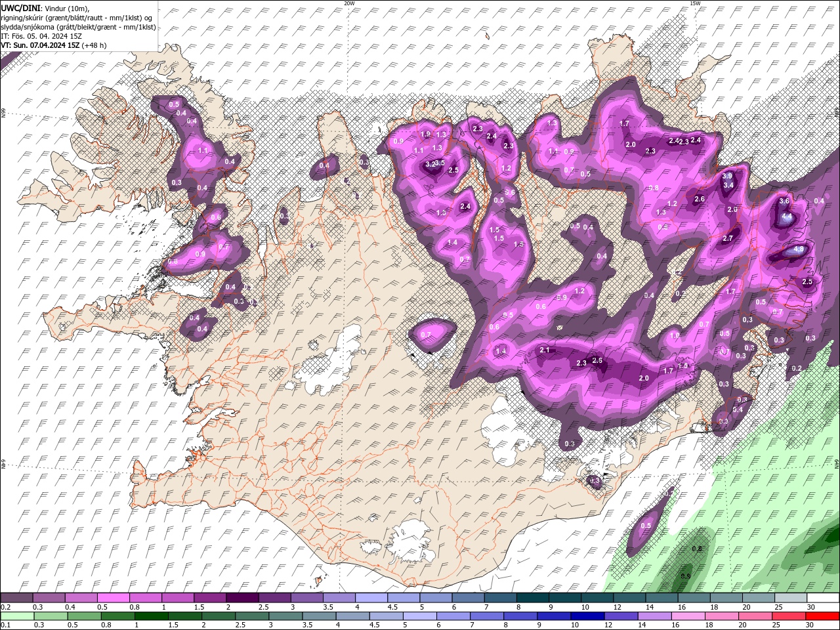Viewport: 840px width, 630px height.
Task: Click the dark purple 2 swatch in upper legend
Action: pos(242,598)
